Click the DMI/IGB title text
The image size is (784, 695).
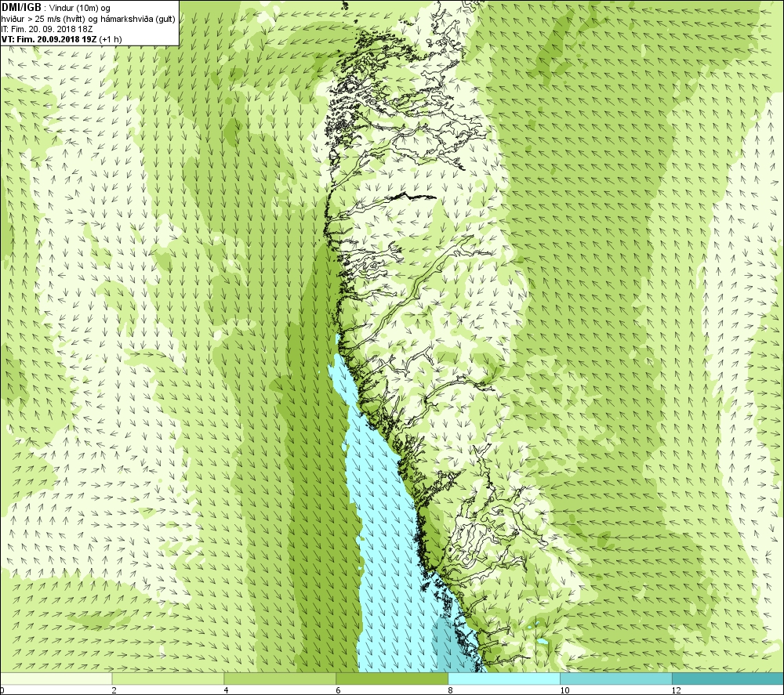click(21, 8)
